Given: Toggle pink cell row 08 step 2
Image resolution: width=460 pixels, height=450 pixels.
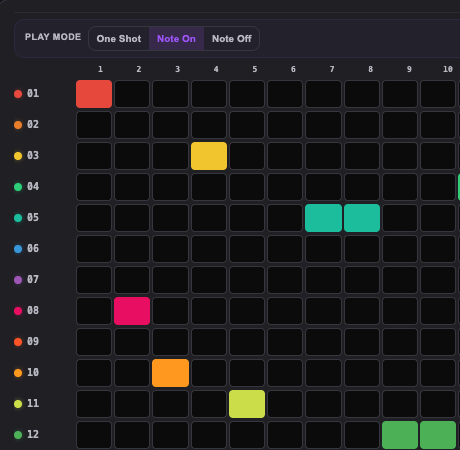Looking at the screenshot, I should click(x=132, y=311).
